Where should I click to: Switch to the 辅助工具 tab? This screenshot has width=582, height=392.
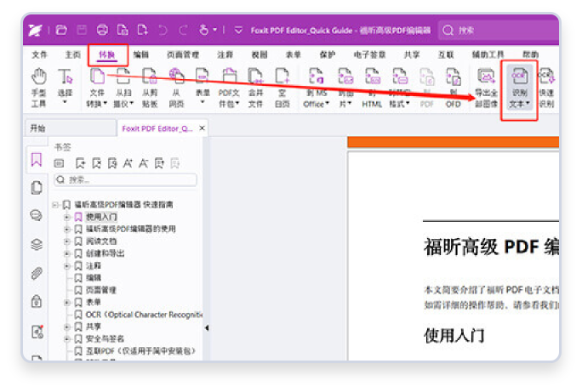click(488, 55)
